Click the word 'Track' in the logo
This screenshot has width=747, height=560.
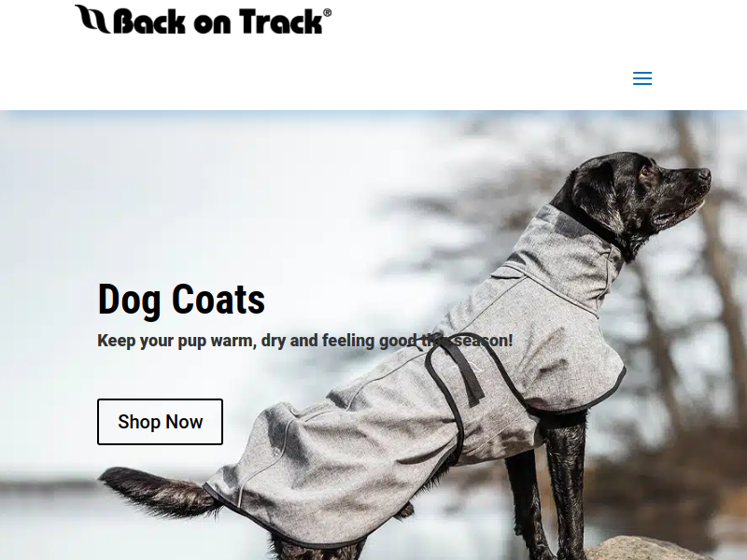(x=281, y=21)
